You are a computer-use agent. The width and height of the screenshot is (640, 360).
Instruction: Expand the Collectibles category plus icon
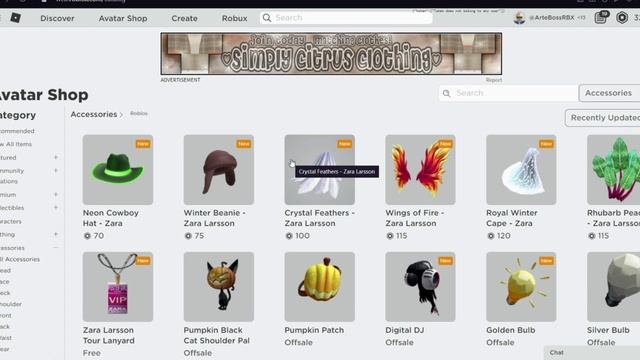pos(56,208)
